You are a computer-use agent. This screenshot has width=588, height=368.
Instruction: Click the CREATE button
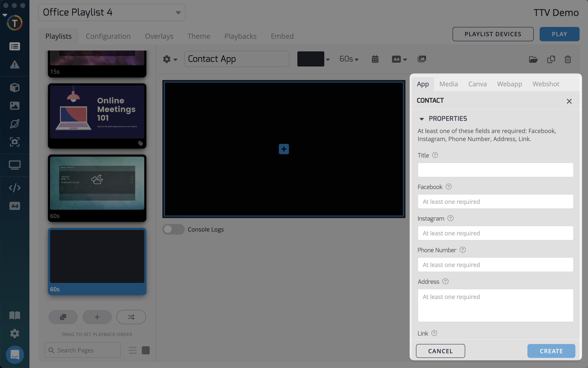pyautogui.click(x=551, y=351)
